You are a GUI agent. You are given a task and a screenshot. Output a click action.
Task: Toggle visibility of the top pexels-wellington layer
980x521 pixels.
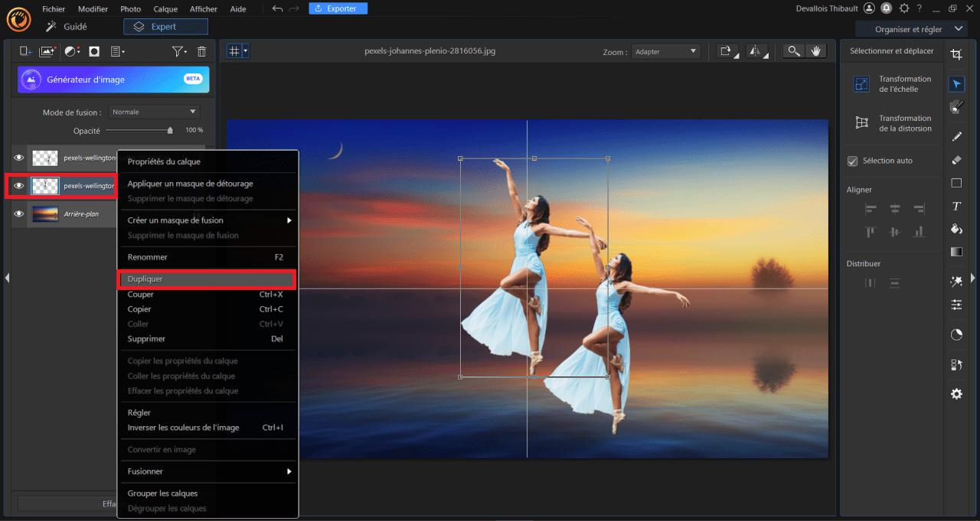[x=19, y=158]
